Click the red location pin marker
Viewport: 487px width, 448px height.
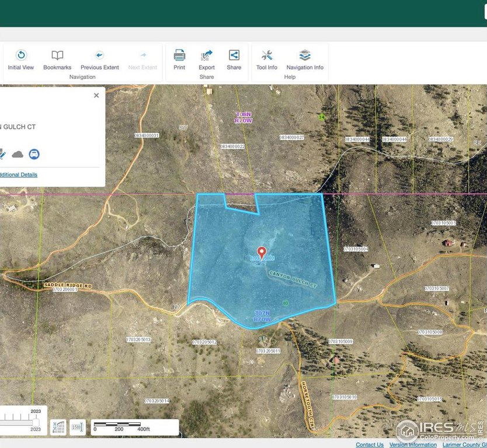[262, 252]
